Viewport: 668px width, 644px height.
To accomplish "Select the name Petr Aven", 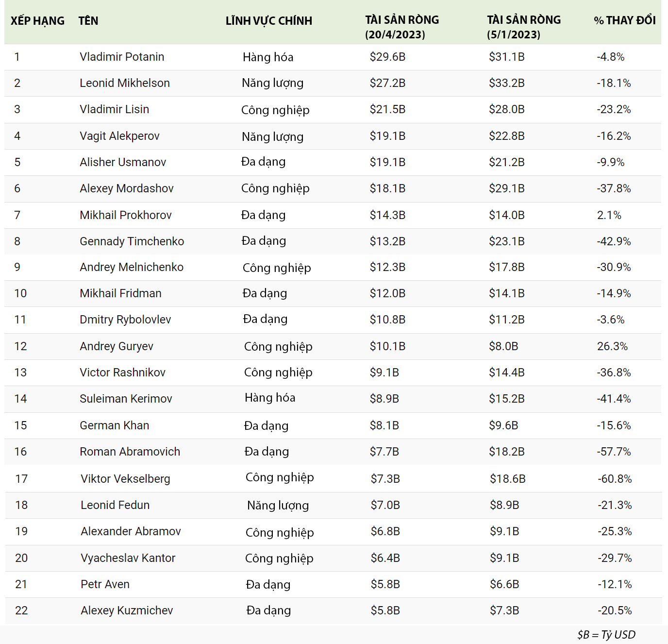I will click(105, 584).
